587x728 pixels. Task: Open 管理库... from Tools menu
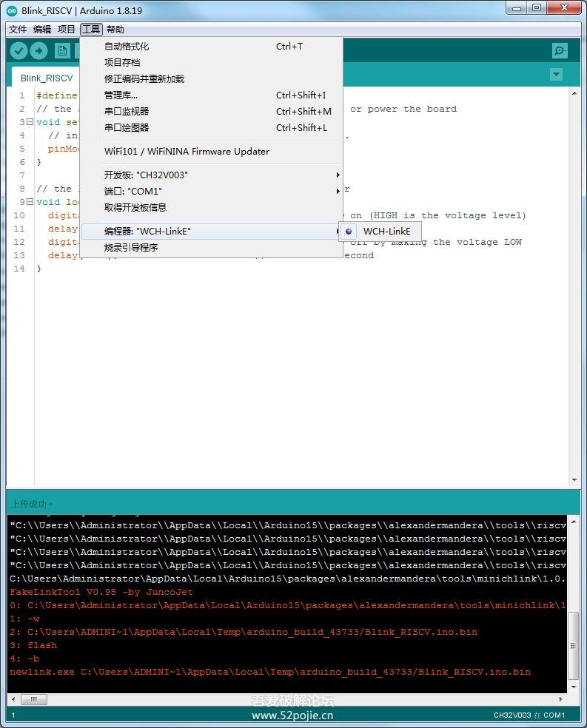[x=212, y=95]
